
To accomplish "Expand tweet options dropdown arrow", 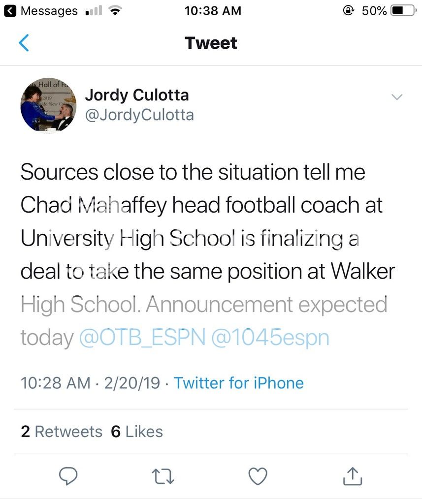I will 396,96.
